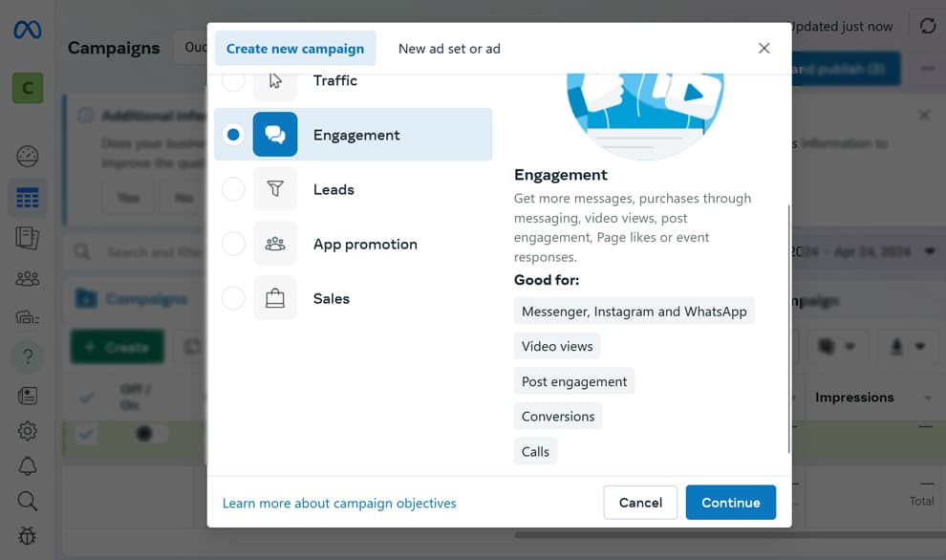Viewport: 946px width, 560px height.
Task: Select the Sales radio button
Action: pos(233,298)
